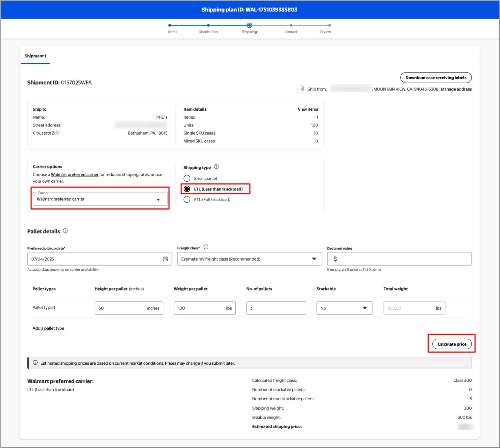Open the Freight class dropdown
This screenshot has height=448, width=500.
[250, 259]
